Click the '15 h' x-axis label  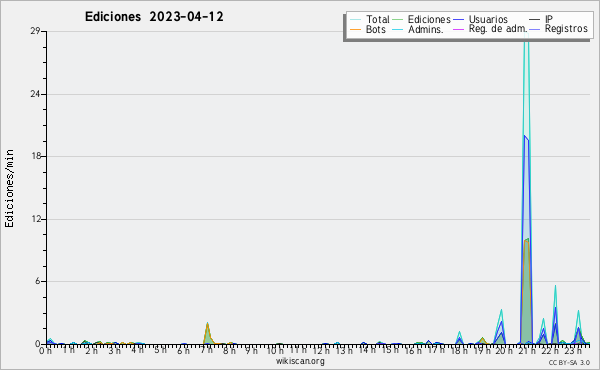tap(390, 351)
